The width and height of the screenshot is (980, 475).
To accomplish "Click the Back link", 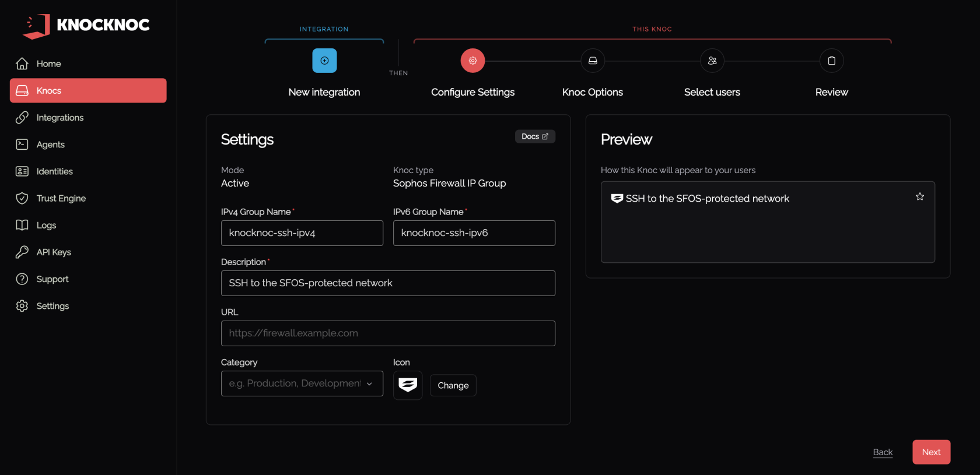I will [883, 452].
